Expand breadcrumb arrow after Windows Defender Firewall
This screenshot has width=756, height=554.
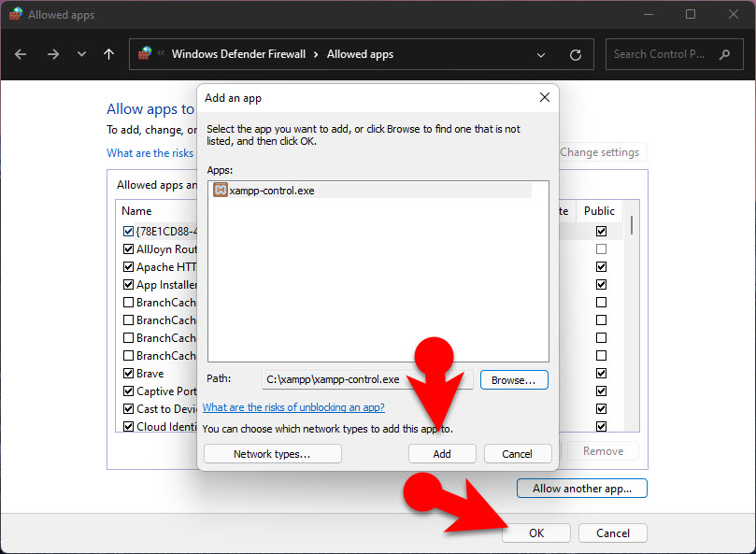click(x=316, y=54)
